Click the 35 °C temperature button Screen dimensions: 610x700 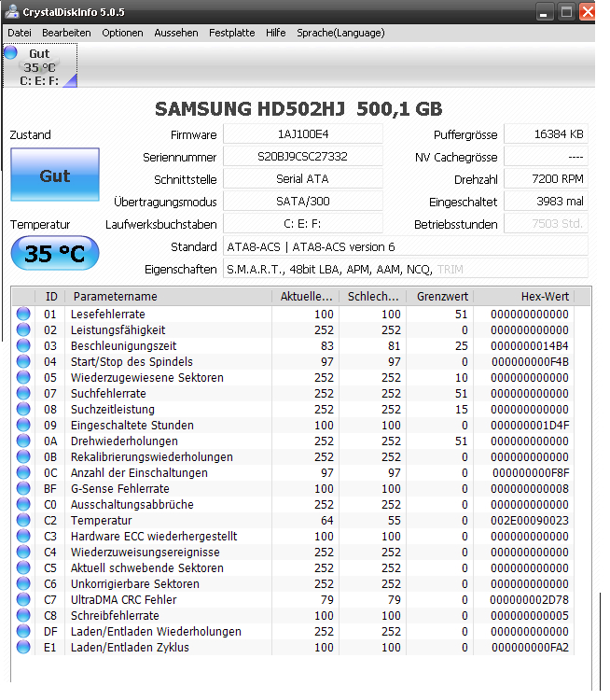[55, 253]
